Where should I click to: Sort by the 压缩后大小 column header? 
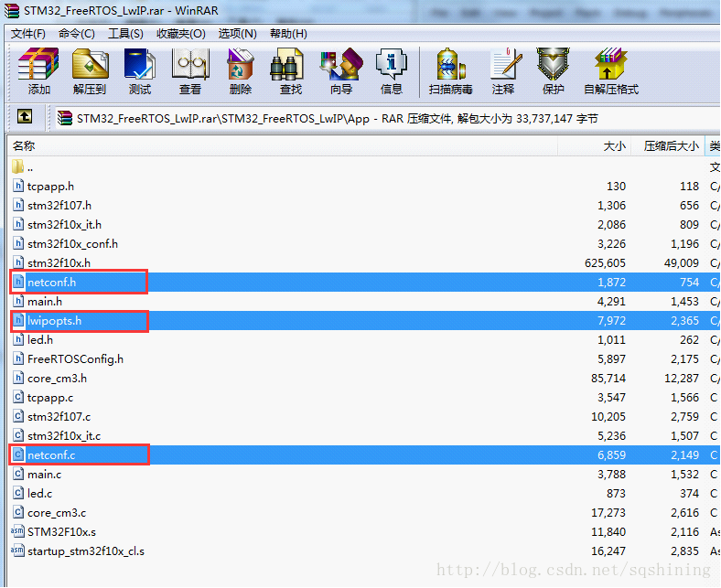[667, 146]
